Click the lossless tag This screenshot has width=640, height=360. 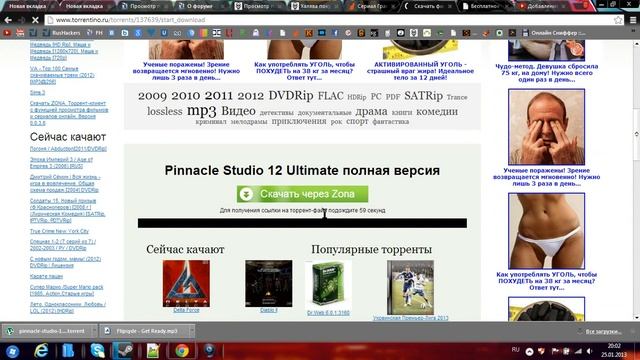164,111
